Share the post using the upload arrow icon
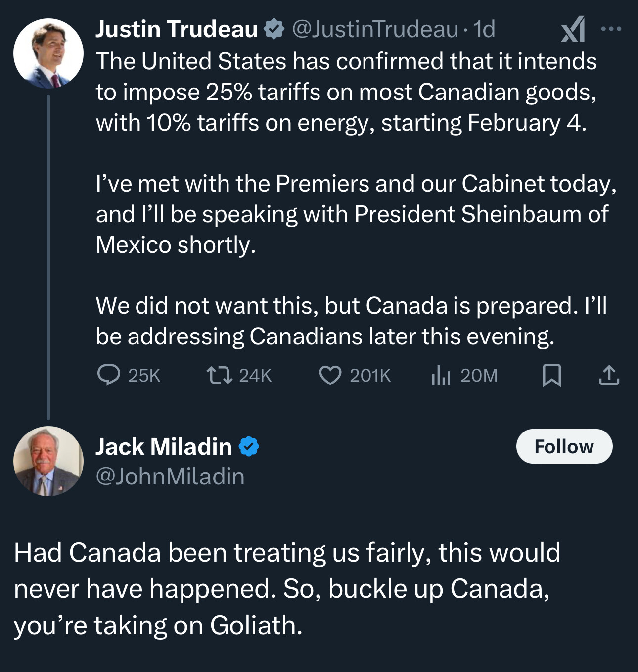This screenshot has width=638, height=672. click(609, 375)
